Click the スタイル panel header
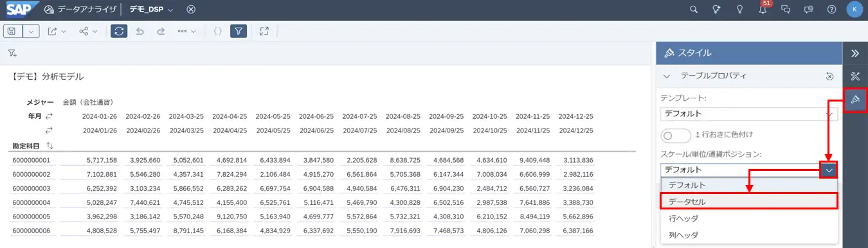Viewport: 868px width, 248px height. (x=749, y=53)
